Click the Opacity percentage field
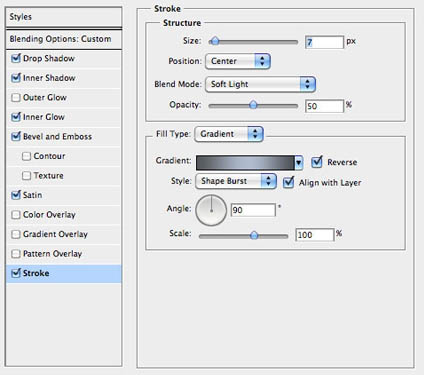Viewport: 424px width, 375px height. [x=324, y=106]
